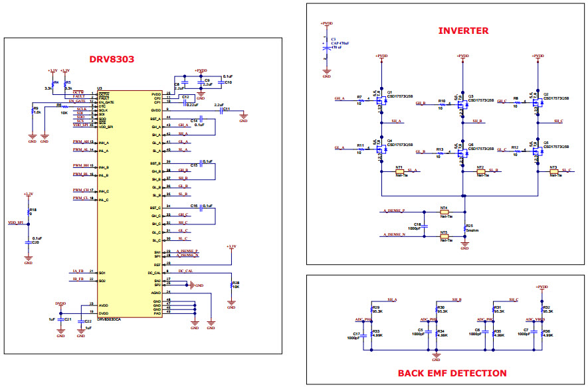Select the Q5 MOSFET symbol
Image resolution: width=588 pixels, height=387 pixels.
538,151
